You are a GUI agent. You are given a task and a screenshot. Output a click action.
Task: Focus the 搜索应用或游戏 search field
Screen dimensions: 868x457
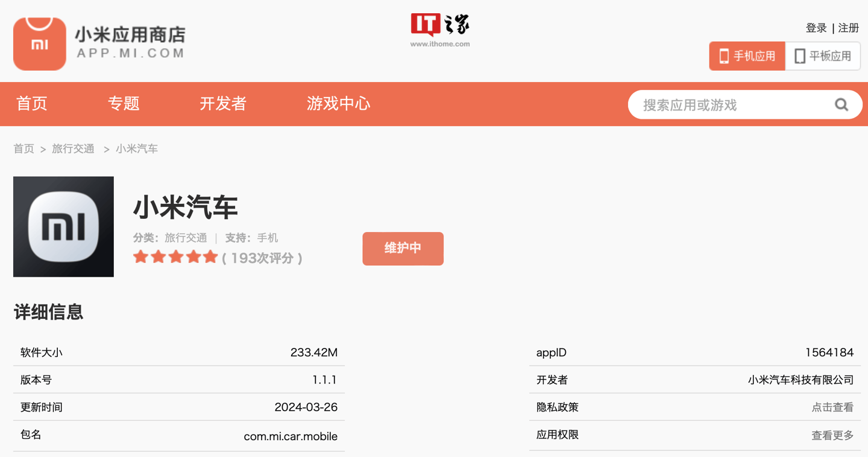[x=745, y=105]
